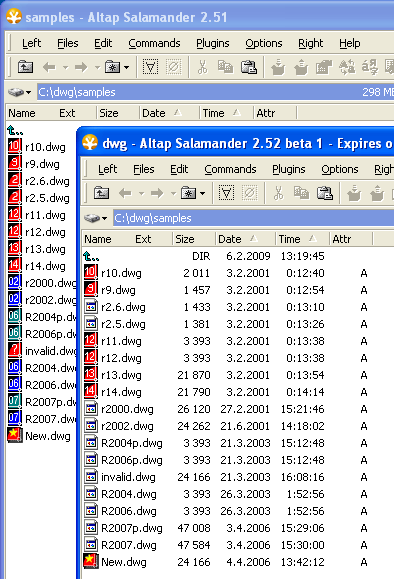Sort by Attr column in samples window
Viewport: 394px width, 579px height.
pos(275,113)
